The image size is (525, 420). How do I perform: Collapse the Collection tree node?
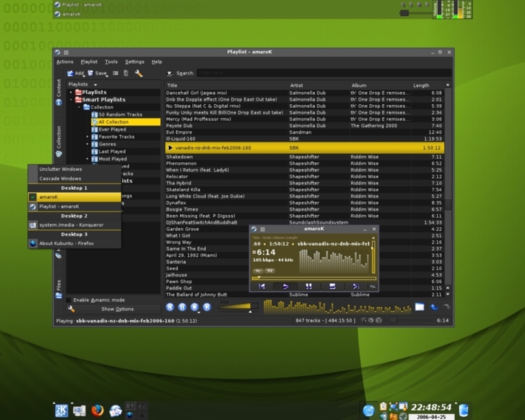[79, 107]
